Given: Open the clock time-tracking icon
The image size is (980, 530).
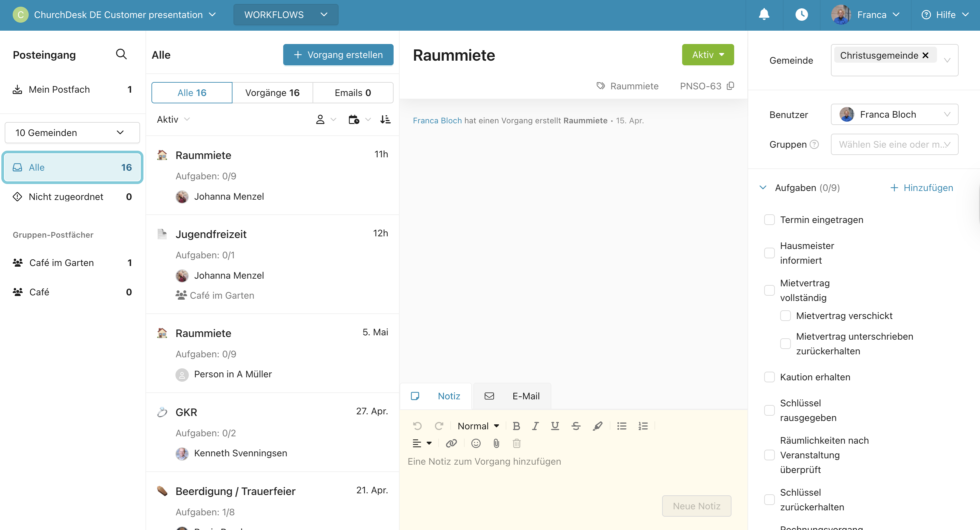Looking at the screenshot, I should [x=801, y=14].
